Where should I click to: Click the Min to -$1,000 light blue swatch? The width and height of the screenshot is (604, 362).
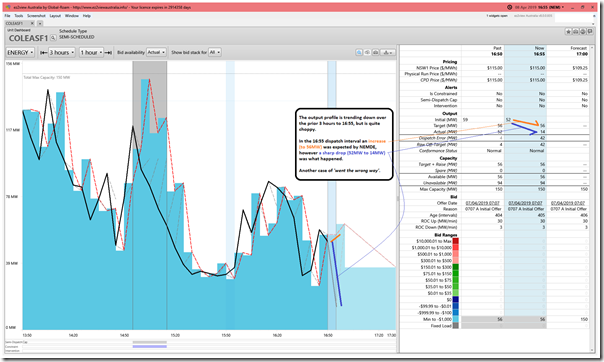coord(456,319)
